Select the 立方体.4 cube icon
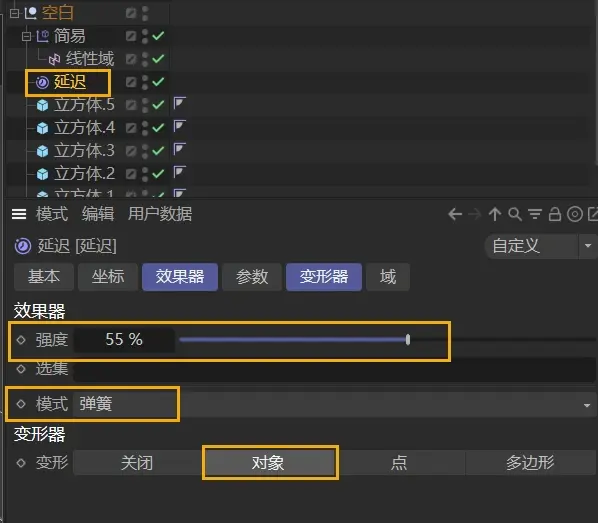 pos(42,128)
